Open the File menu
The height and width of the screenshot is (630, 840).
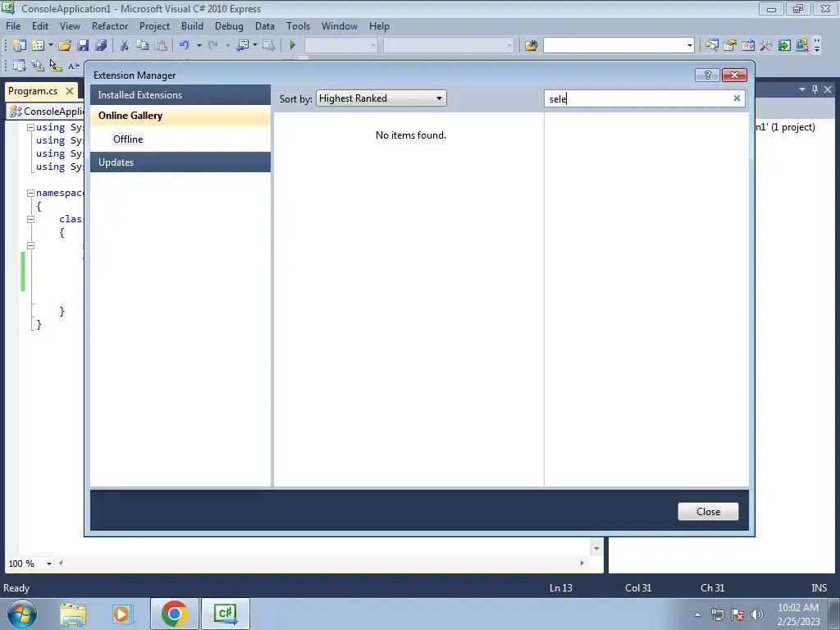point(13,26)
